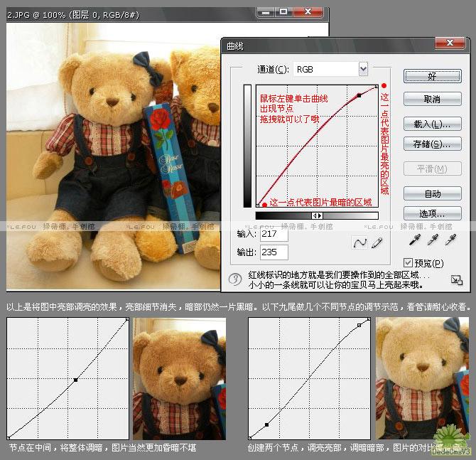Pick the white point eyedropper
The image size is (476, 460).
click(450, 240)
